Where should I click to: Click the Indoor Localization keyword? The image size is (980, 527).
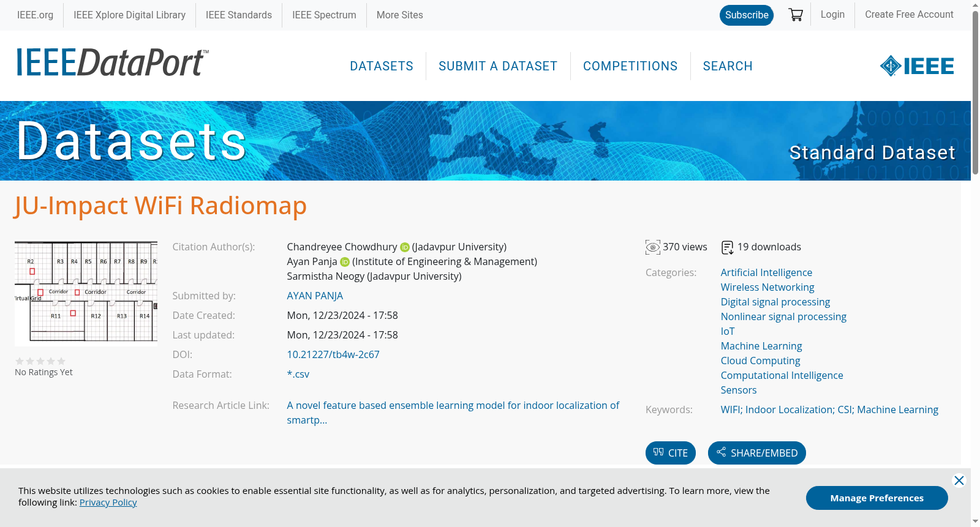tap(788, 410)
